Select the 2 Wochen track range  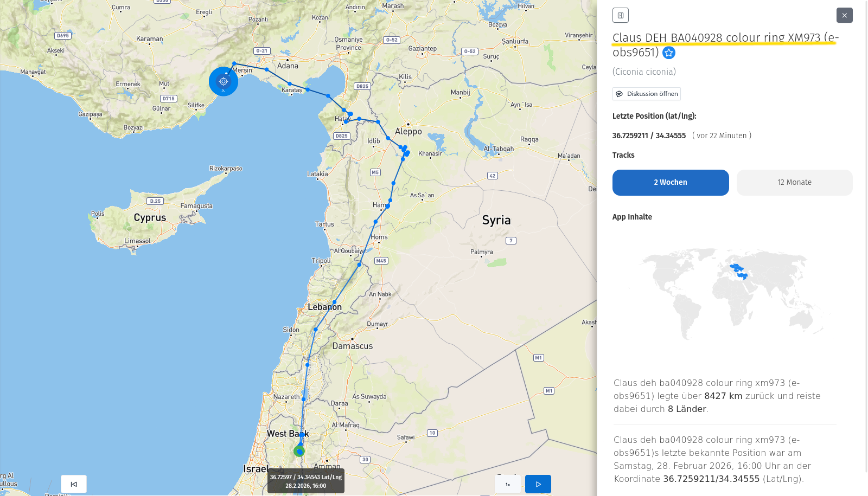pos(671,183)
